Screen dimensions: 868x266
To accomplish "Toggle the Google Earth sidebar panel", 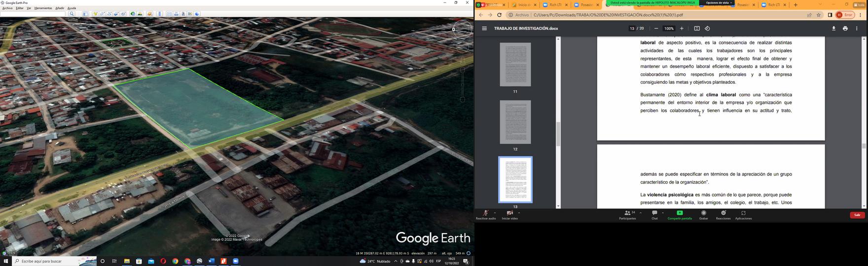I will [x=85, y=14].
